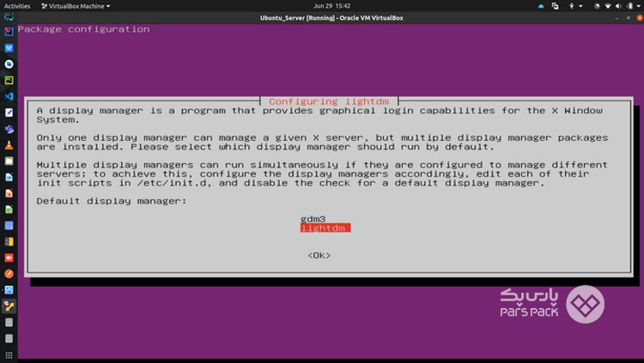The height and width of the screenshot is (363, 644).
Task: Open the text editor dock icon
Action: click(x=9, y=112)
